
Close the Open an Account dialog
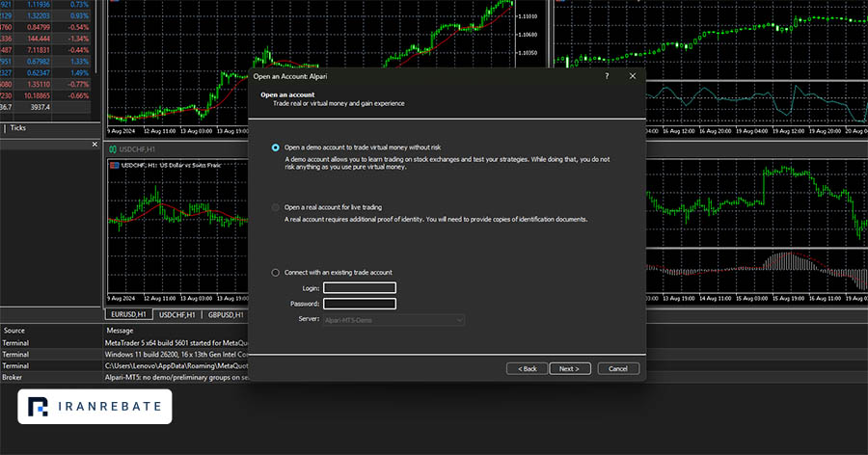[x=633, y=76]
